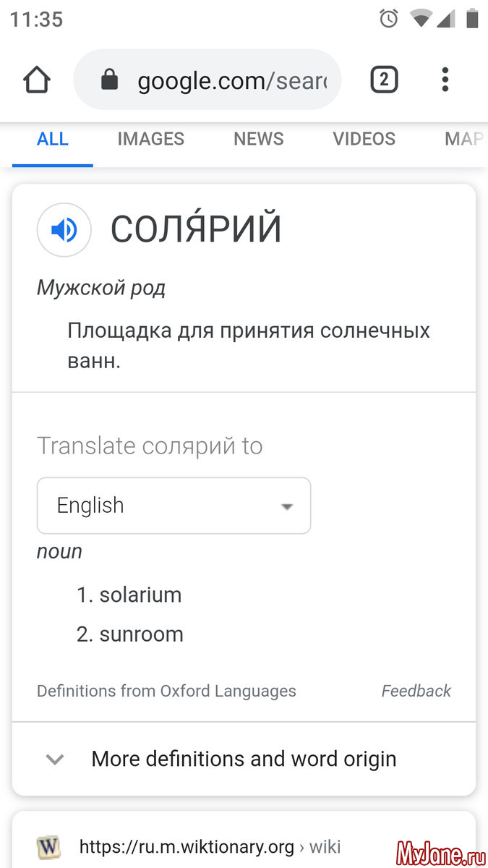Click the Feedback link
Viewport: 488px width, 868px height.
click(x=416, y=691)
